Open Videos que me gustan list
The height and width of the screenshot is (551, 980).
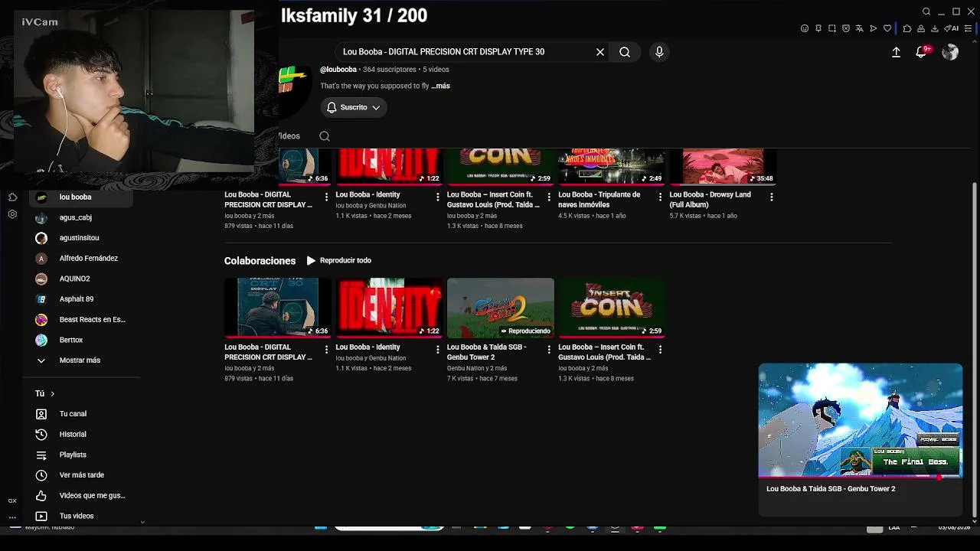pos(81,496)
